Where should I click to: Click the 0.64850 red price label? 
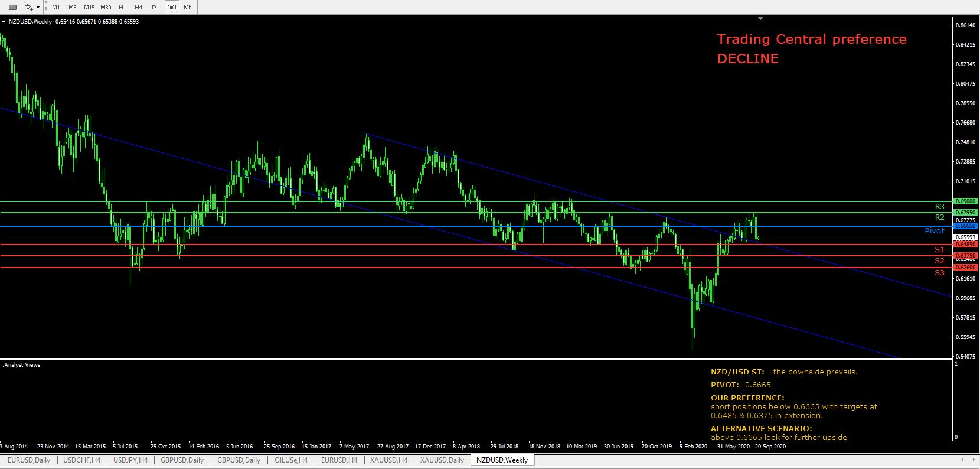(x=966, y=244)
